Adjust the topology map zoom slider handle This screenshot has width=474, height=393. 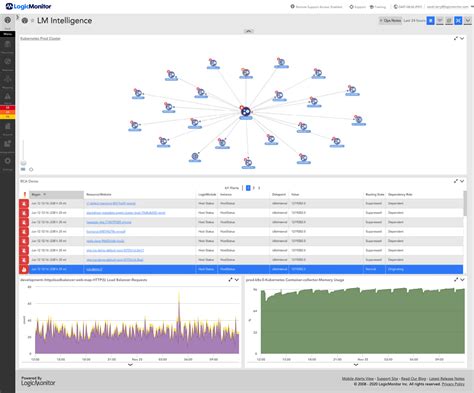[x=23, y=163]
